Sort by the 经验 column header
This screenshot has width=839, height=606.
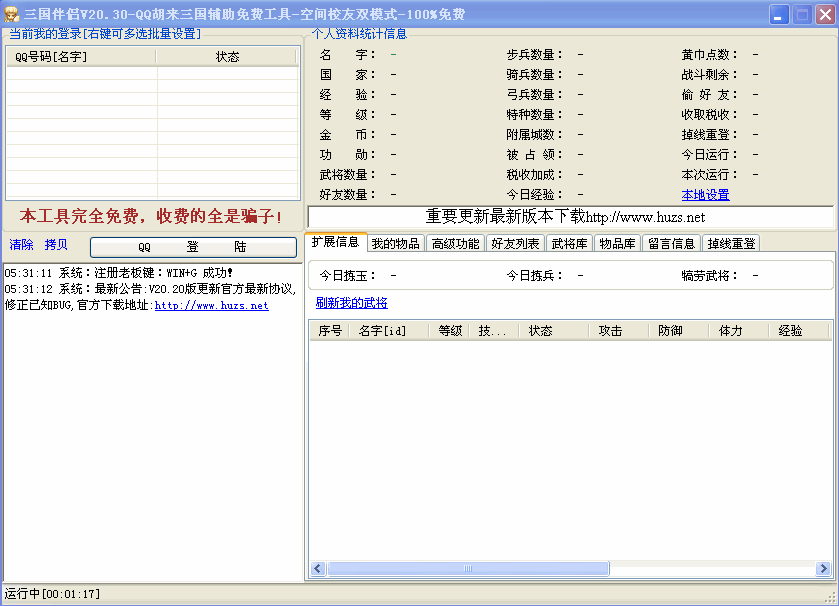click(798, 331)
